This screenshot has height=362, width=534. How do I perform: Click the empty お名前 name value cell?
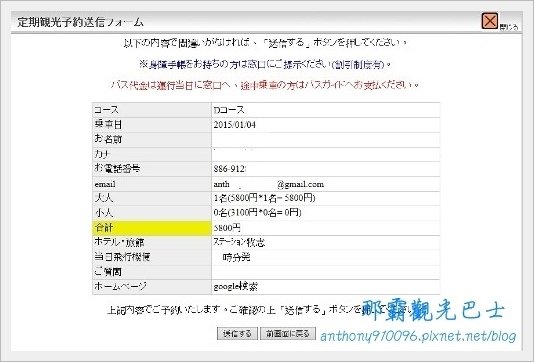(326, 140)
